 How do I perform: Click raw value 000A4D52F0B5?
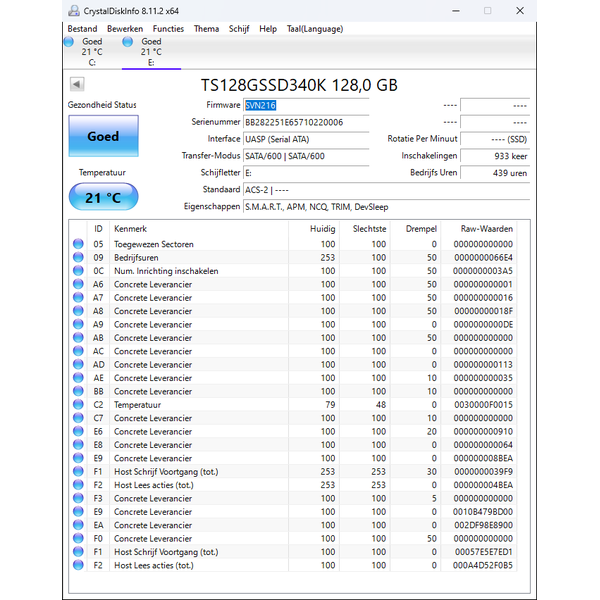pos(483,566)
